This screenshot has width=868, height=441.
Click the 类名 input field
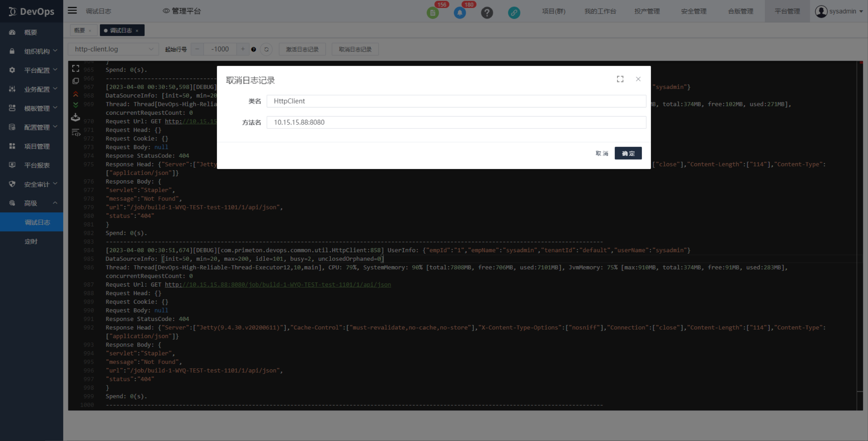tap(456, 101)
